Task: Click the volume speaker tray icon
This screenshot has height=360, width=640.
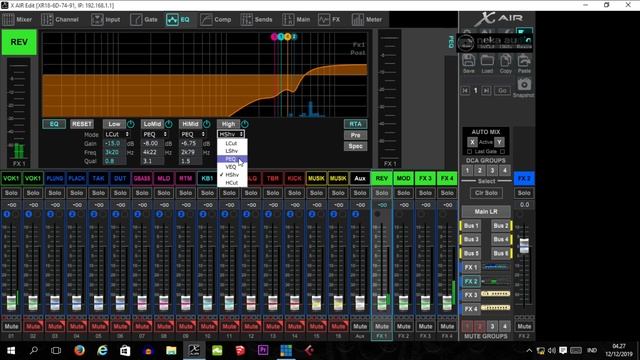Action: 552,351
